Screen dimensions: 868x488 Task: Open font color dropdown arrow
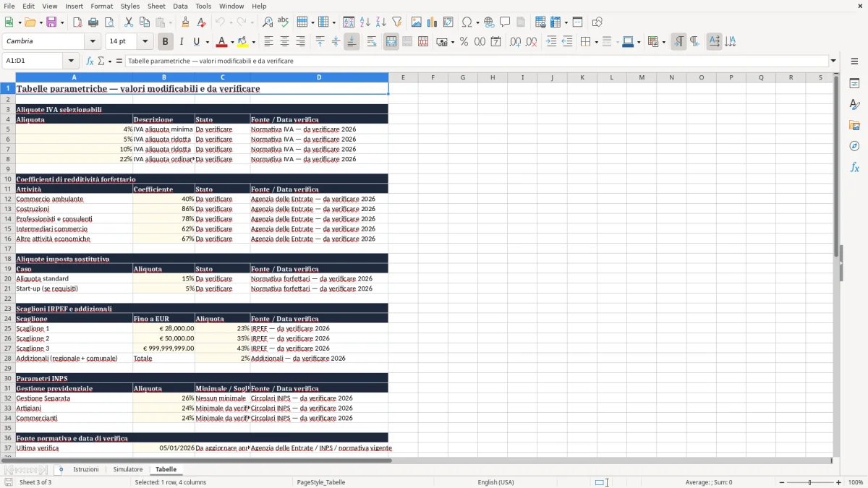[x=232, y=42]
